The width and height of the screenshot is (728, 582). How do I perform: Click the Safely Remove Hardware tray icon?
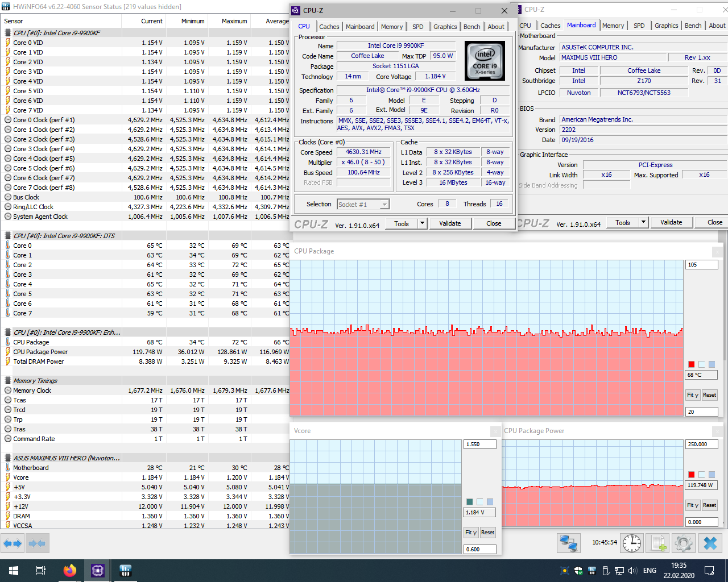point(606,571)
